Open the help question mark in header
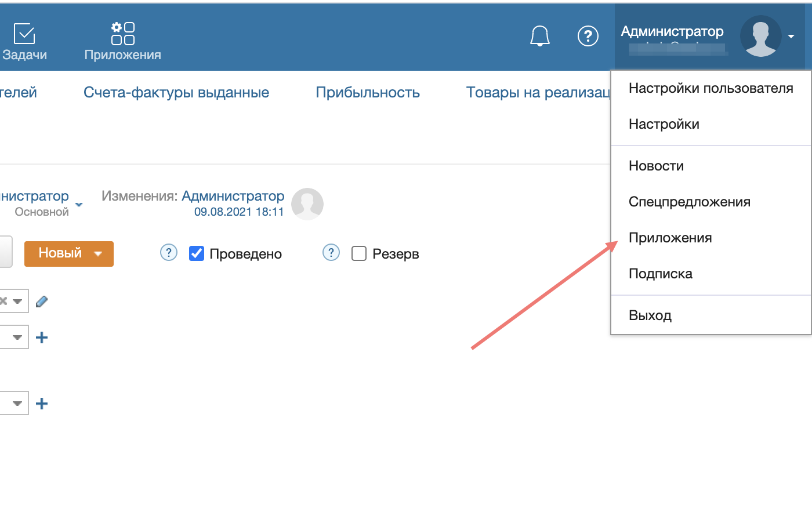The height and width of the screenshot is (530, 812). 588,36
